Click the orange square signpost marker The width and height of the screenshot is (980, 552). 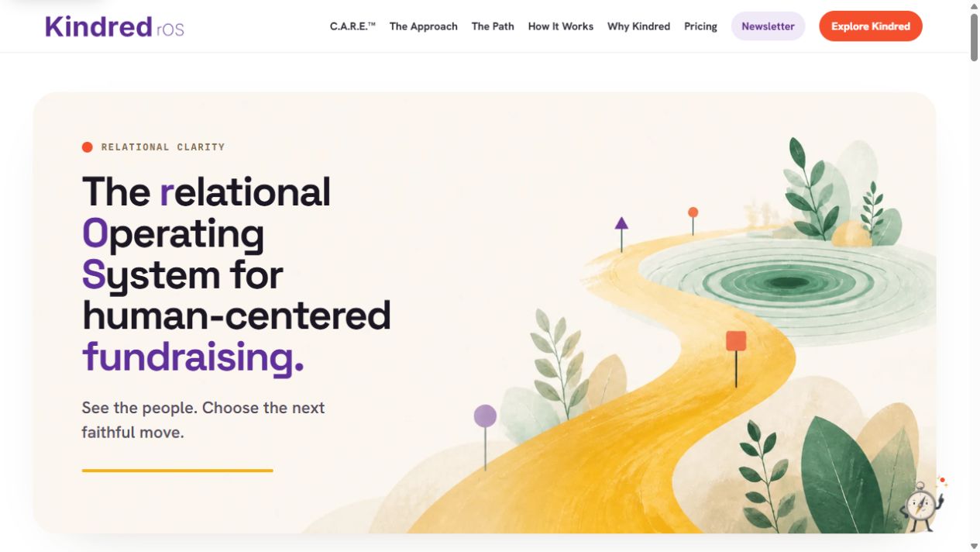(x=736, y=341)
